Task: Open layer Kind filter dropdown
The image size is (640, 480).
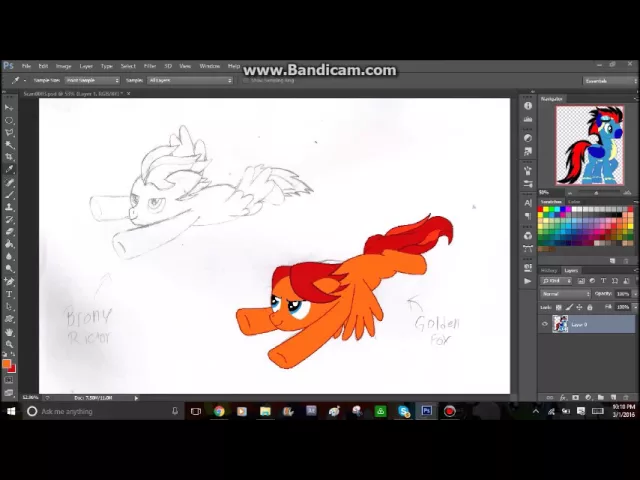Action: pyautogui.click(x=556, y=281)
